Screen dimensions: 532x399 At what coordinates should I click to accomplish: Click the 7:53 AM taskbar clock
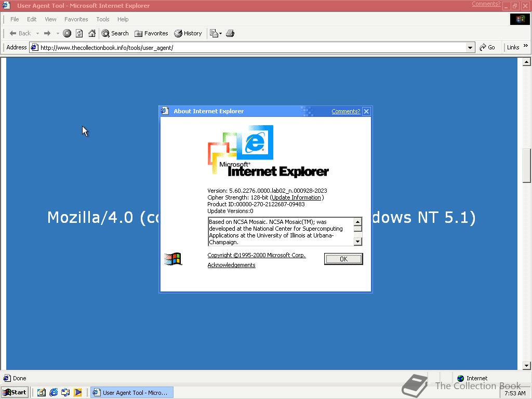click(515, 393)
